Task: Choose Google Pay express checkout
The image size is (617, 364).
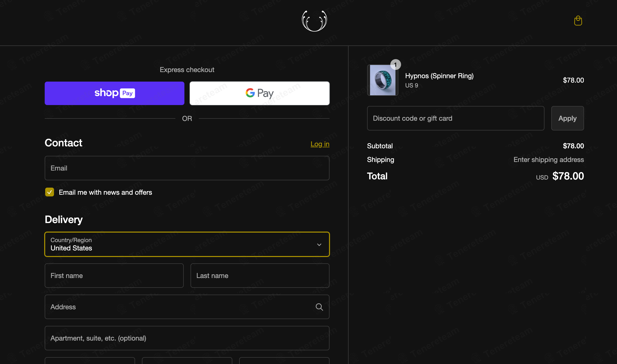Action: 259,93
